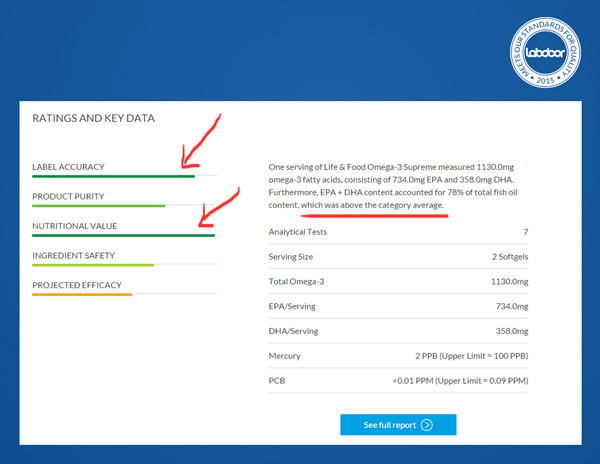Click the product summary paragraph about Omega-3 Supreme
The height and width of the screenshot is (464, 600).
pos(393,186)
